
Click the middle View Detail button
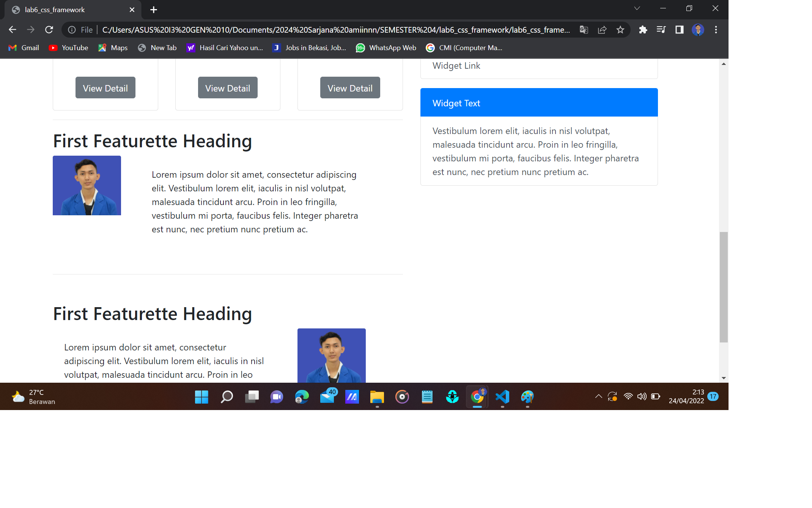pyautogui.click(x=228, y=88)
